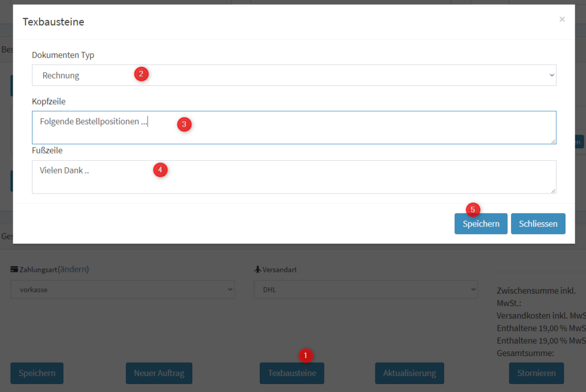
Task: Expand the vorkasse payment dropdown
Action: click(x=122, y=290)
